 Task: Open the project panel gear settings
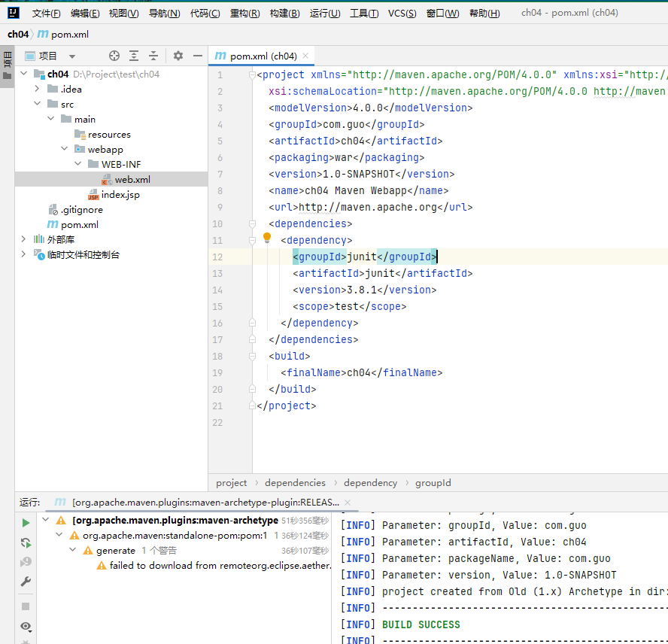click(178, 56)
